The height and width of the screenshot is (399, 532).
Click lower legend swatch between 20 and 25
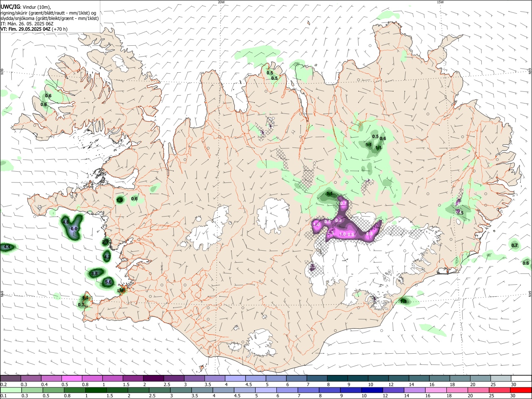click(x=478, y=390)
